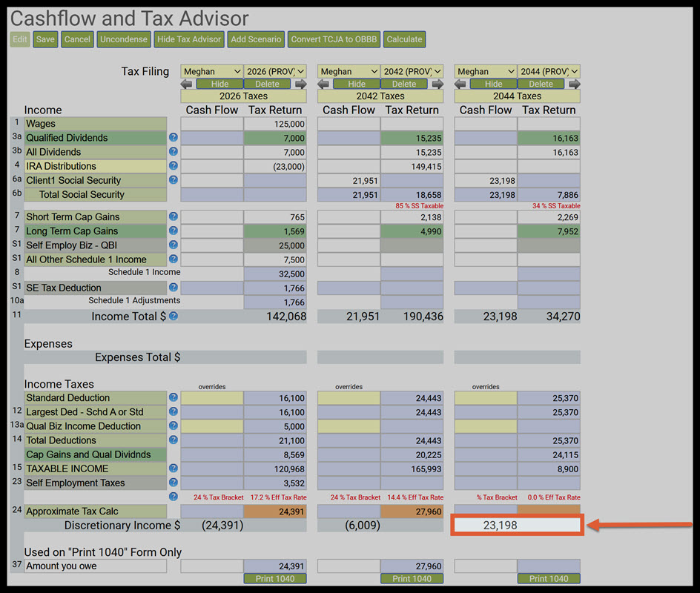Click help icon beside Income Total $
The image size is (700, 593).
pyautogui.click(x=174, y=316)
